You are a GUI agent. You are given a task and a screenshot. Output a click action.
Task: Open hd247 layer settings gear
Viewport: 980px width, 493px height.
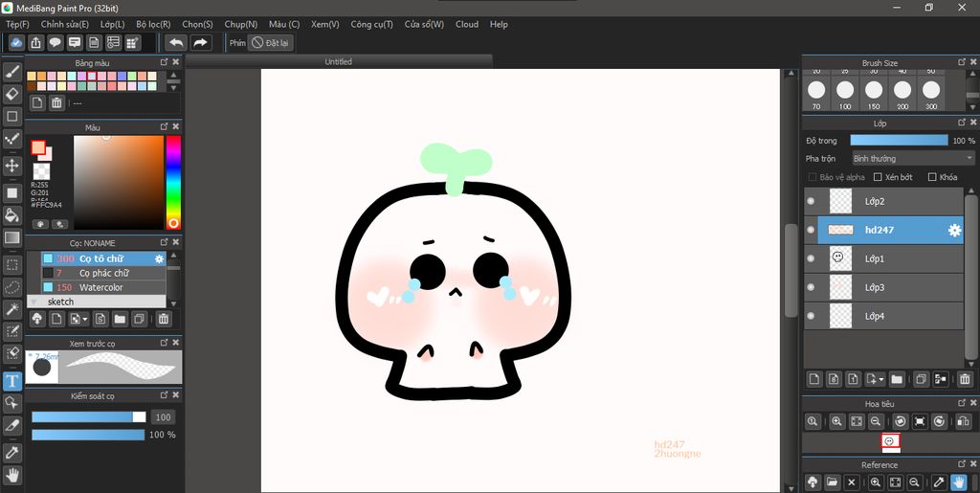pyautogui.click(x=954, y=230)
